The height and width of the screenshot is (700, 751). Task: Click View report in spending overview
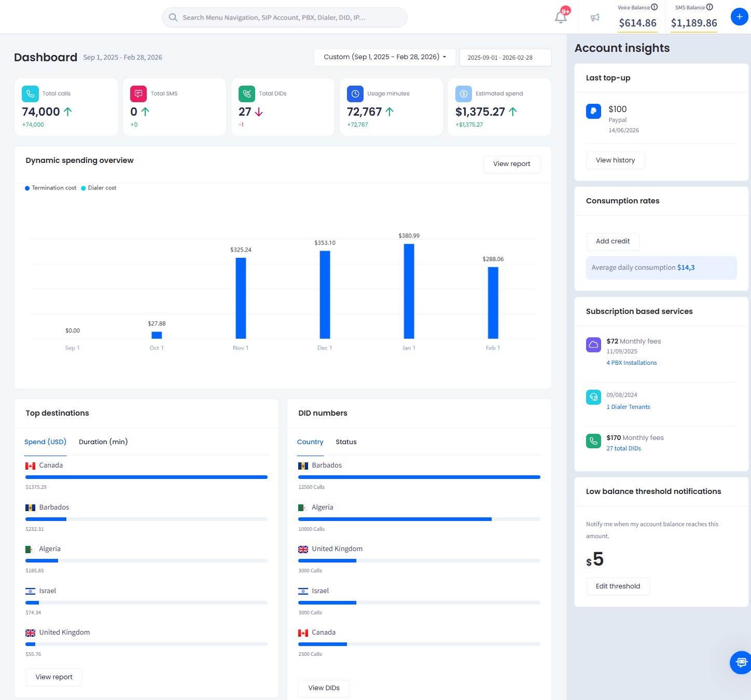(x=512, y=164)
